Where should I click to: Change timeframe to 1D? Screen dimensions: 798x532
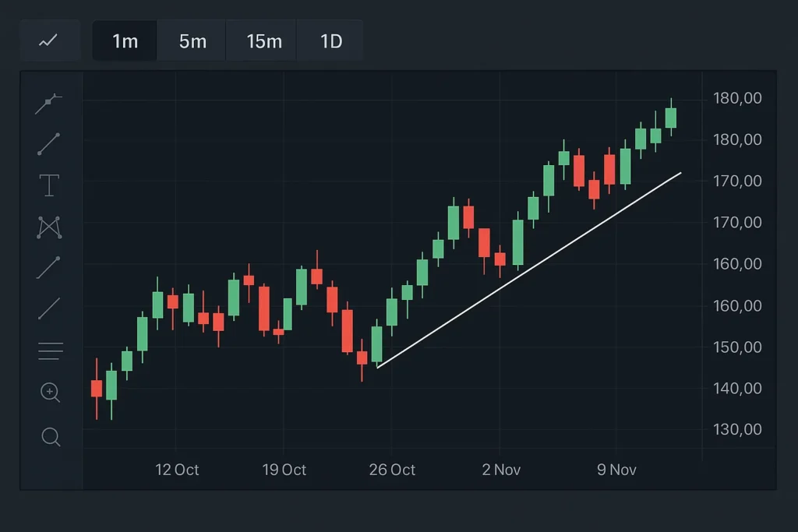click(x=331, y=41)
